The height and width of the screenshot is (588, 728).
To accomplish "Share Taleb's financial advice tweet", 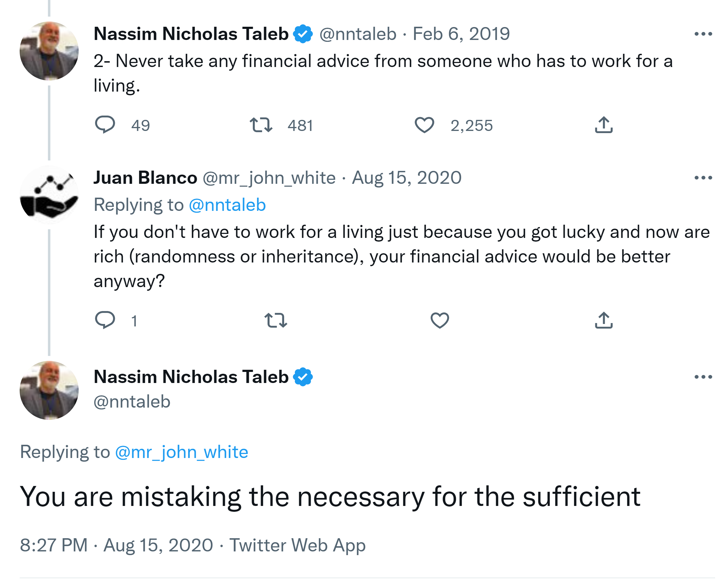I will [x=604, y=125].
